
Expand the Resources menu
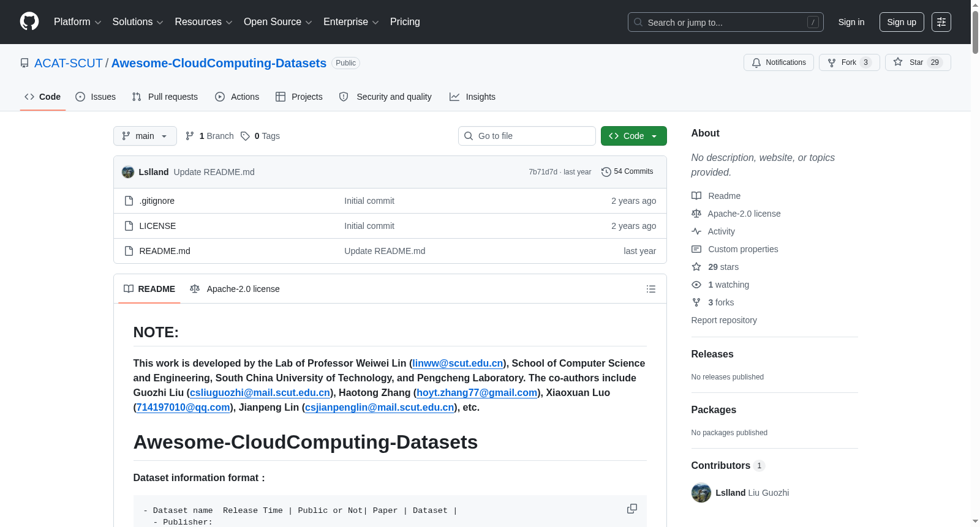[203, 22]
